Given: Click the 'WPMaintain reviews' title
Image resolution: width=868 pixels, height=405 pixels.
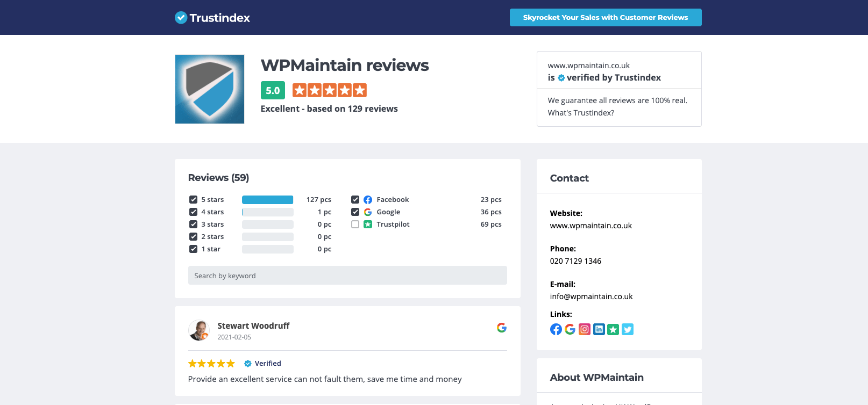Looking at the screenshot, I should click(x=345, y=66).
